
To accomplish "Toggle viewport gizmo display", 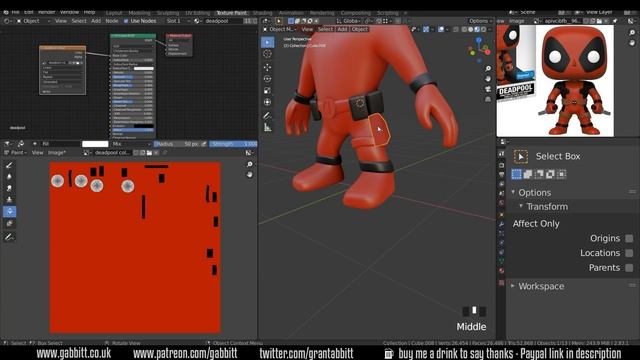I will [x=426, y=29].
